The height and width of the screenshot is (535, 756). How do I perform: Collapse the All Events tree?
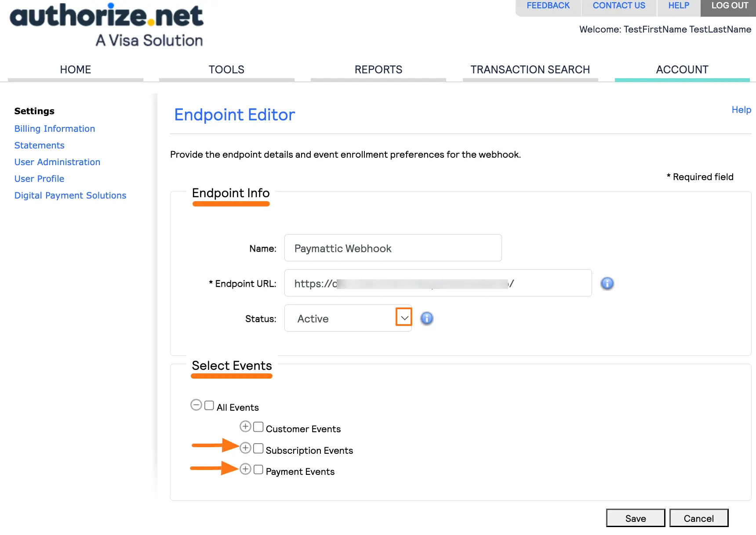[x=196, y=405]
